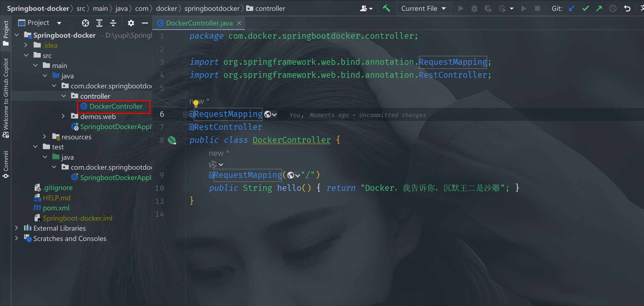Open project panel settings gear
This screenshot has width=644, height=306.
click(x=131, y=23)
